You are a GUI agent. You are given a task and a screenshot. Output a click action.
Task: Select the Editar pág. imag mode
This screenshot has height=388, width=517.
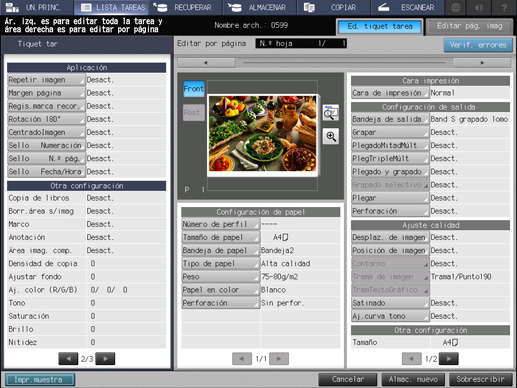470,26
